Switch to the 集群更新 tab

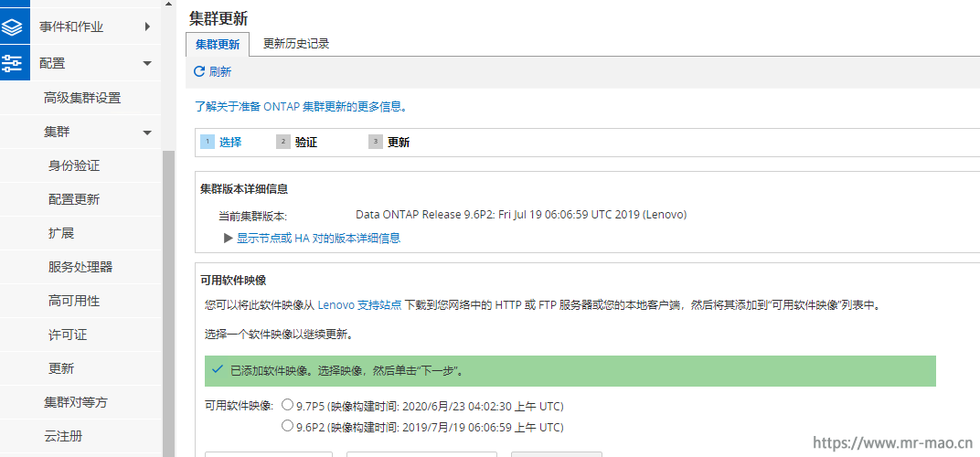(x=218, y=45)
